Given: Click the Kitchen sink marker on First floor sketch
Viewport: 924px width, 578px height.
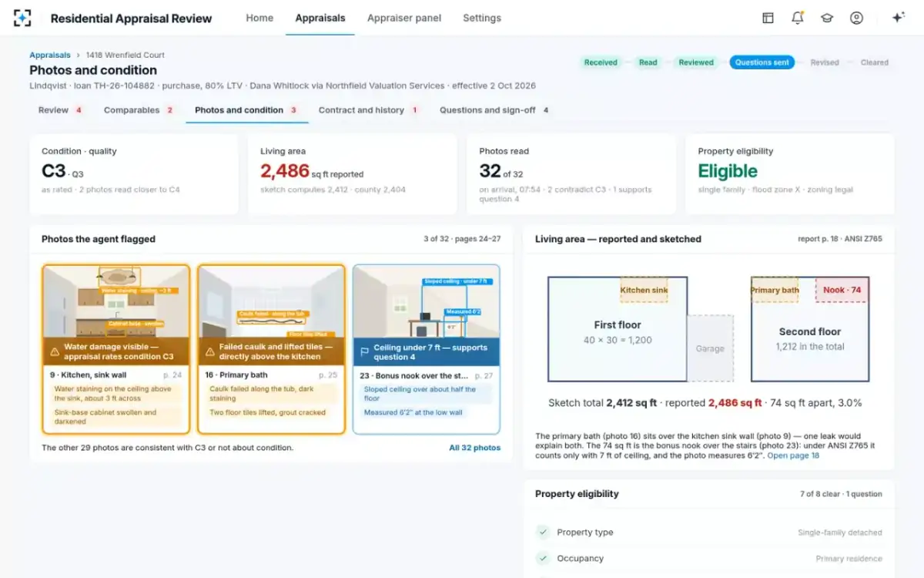Looking at the screenshot, I should pyautogui.click(x=644, y=290).
